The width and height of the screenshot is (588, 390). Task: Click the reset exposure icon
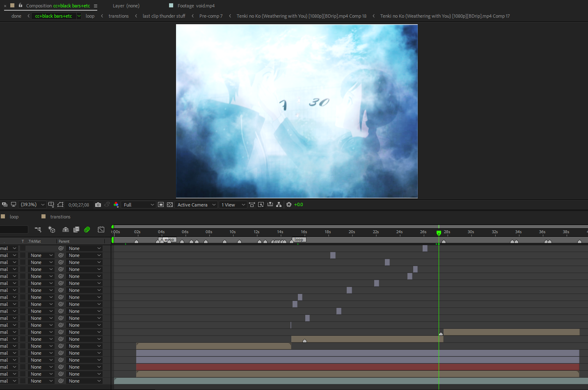289,205
